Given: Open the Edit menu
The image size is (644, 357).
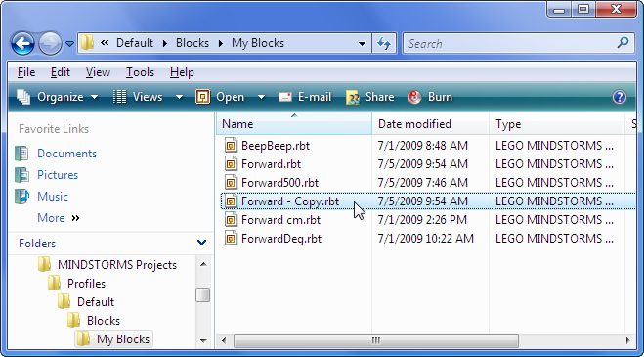Looking at the screenshot, I should coord(61,72).
